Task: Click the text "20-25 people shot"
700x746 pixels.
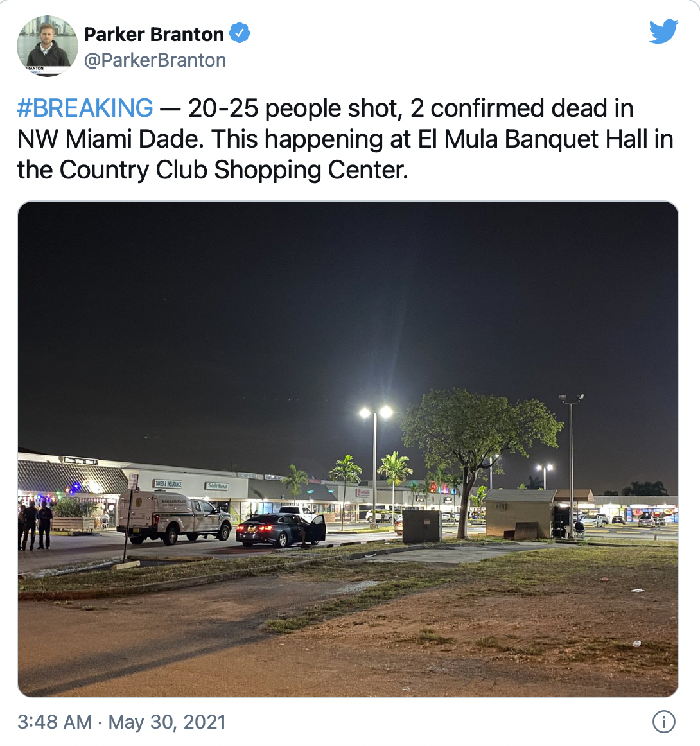Action: (x=293, y=108)
